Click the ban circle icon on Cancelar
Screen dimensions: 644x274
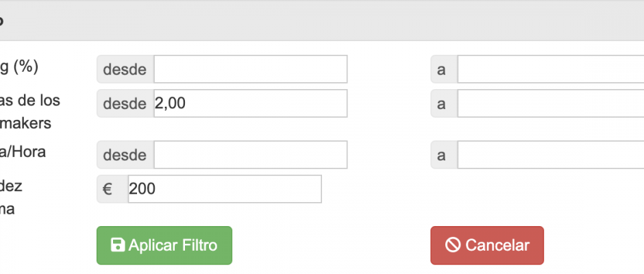tap(453, 245)
